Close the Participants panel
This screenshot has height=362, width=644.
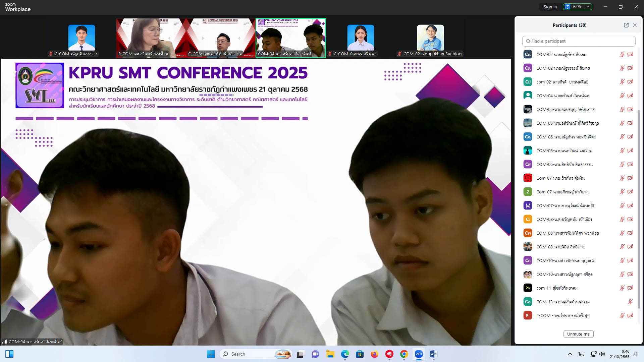(x=635, y=25)
